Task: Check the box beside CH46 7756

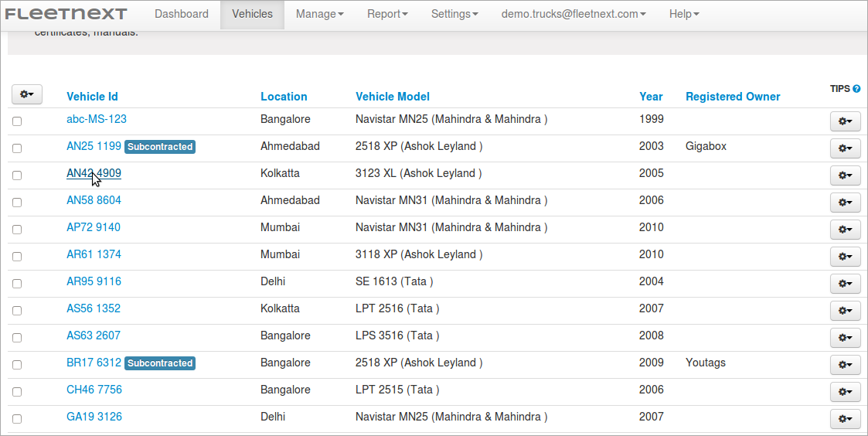Action: point(17,392)
